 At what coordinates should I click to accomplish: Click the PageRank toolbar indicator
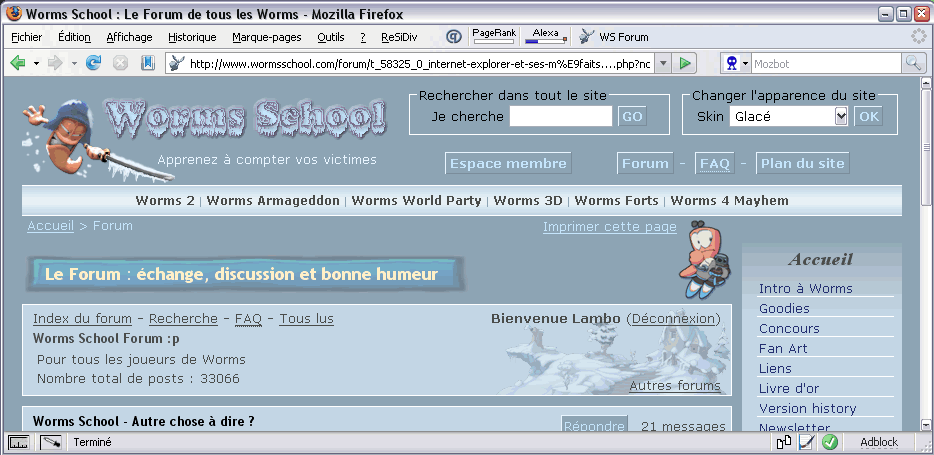pyautogui.click(x=494, y=36)
